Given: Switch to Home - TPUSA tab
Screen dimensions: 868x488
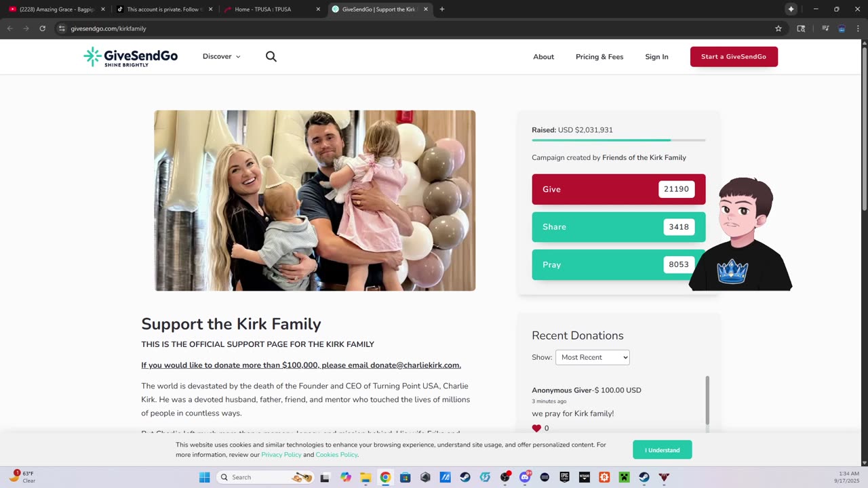Looking at the screenshot, I should click(x=273, y=9).
